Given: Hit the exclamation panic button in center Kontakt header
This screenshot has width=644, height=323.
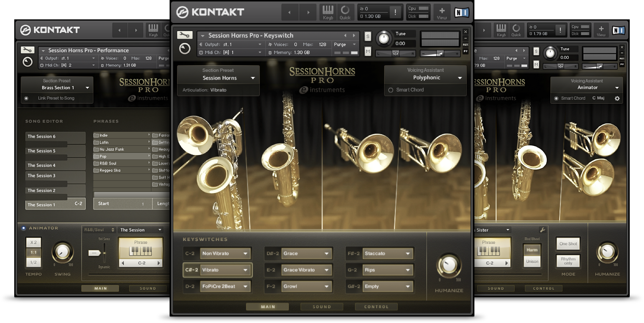Looking at the screenshot, I should click(x=395, y=12).
